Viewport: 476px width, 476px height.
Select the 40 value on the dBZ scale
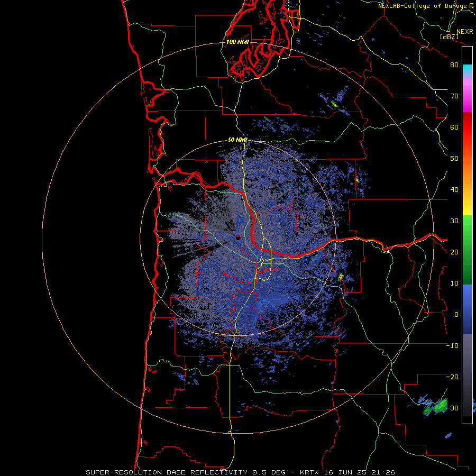tap(454, 189)
